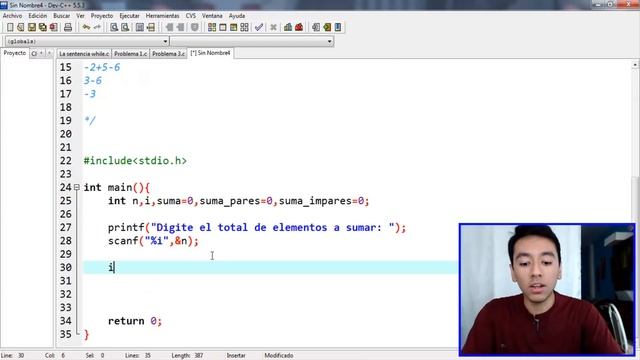The image size is (640, 360).
Task: Open the Ver menu
Action: point(80,16)
